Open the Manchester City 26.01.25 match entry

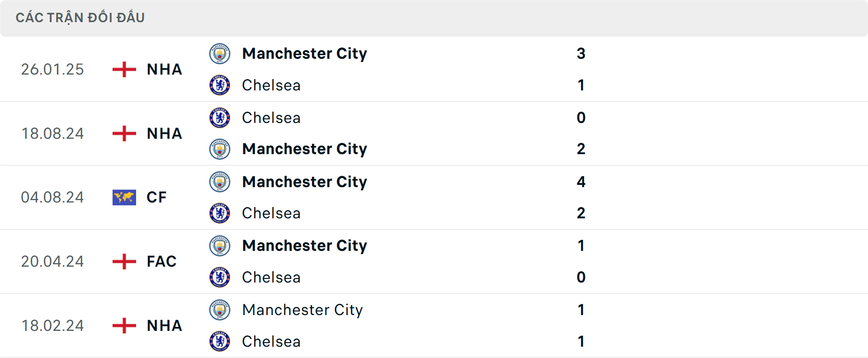tap(305, 53)
